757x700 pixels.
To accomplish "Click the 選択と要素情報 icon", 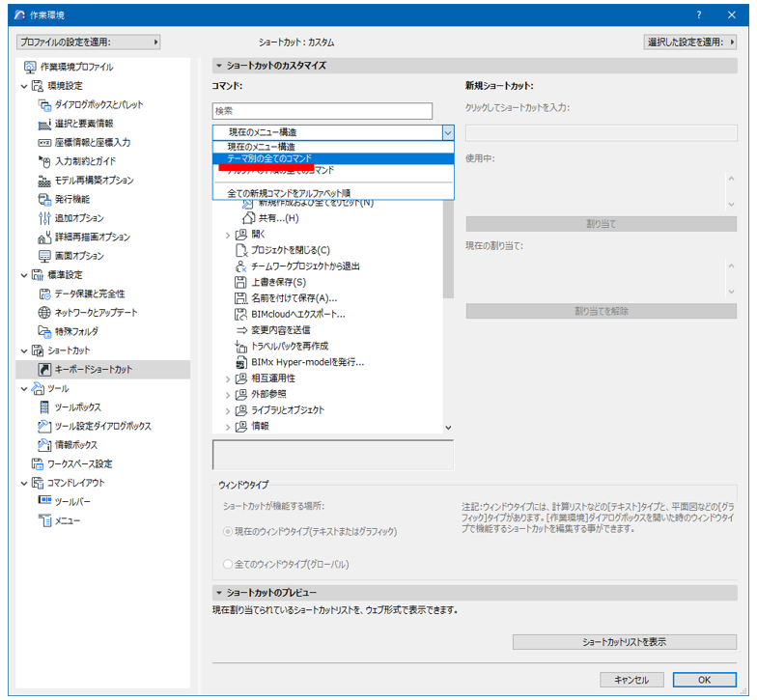I will click(44, 124).
